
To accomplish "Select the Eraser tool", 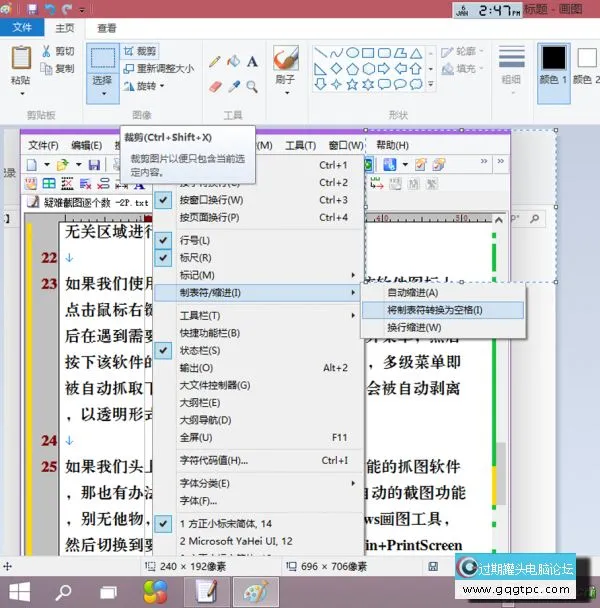I will (215, 86).
